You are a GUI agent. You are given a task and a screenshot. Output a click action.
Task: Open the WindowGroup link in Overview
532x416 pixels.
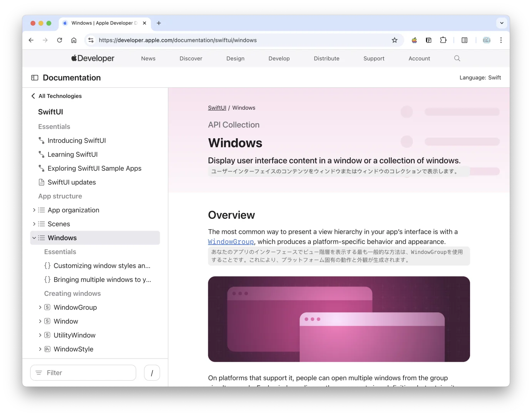[231, 242]
